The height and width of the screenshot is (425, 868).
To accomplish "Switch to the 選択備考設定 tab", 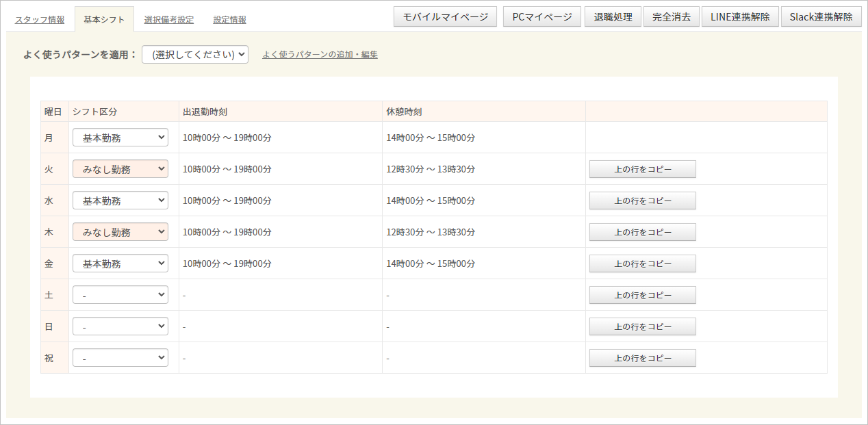I will pos(168,20).
